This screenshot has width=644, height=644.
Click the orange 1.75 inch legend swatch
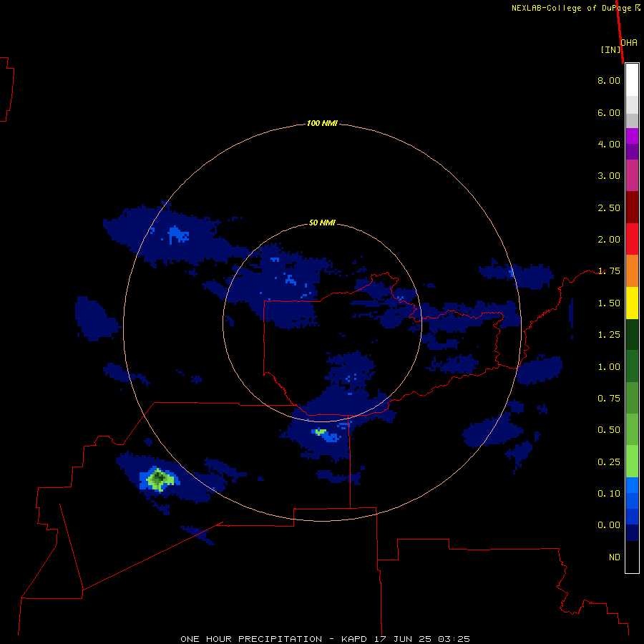tap(632, 271)
